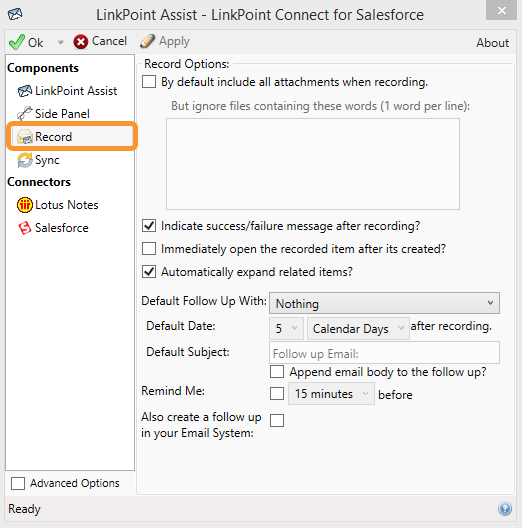Image resolution: width=524 pixels, height=528 pixels.
Task: Uncheck Indicate success/failure message checkbox
Action: click(x=149, y=226)
